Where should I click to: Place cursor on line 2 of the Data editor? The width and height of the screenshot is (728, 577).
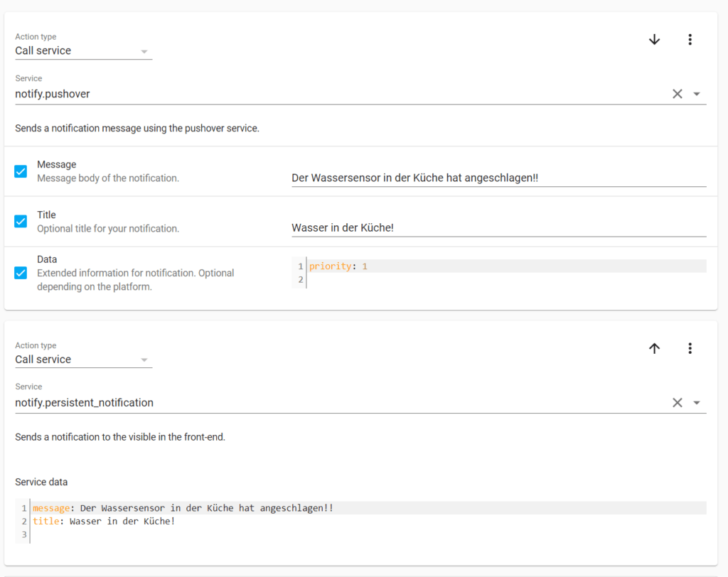tap(506, 279)
